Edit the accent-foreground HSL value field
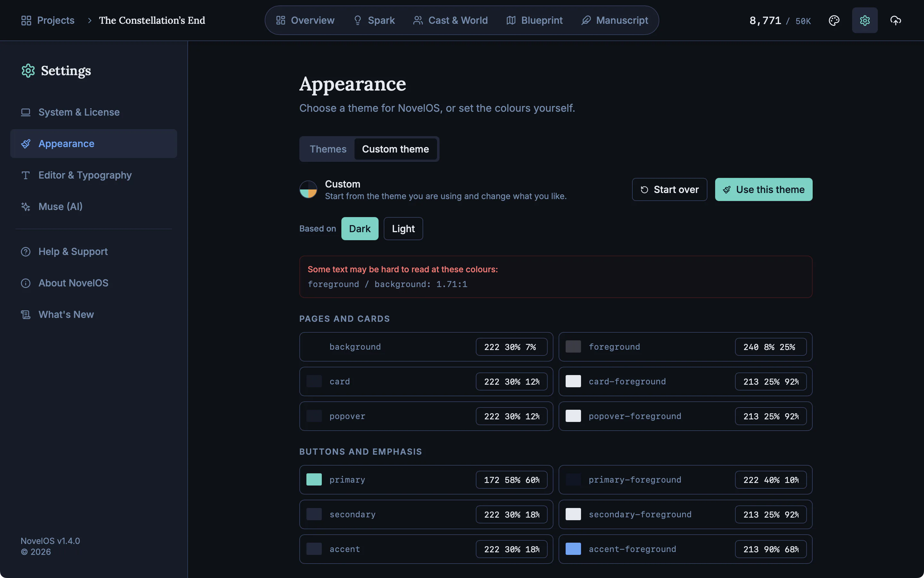Viewport: 924px width, 578px height. click(x=771, y=549)
